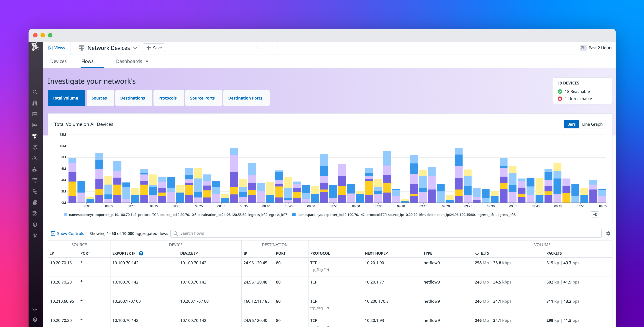Expand the Dashboards tab chevron

(147, 61)
